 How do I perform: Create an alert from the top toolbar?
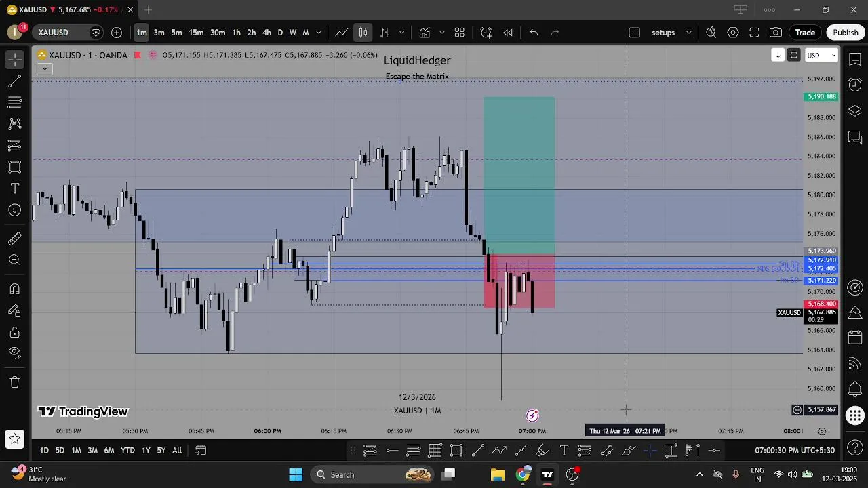tap(486, 33)
